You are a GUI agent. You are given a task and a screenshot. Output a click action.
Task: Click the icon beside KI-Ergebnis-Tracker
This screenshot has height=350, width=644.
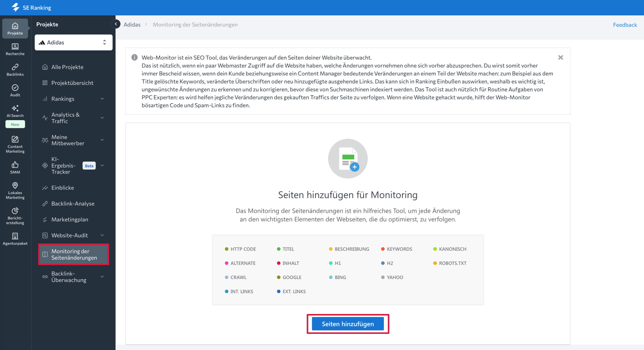pyautogui.click(x=45, y=165)
